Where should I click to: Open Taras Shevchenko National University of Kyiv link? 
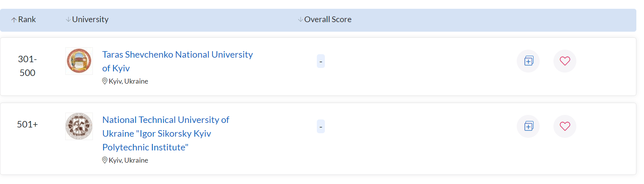point(177,61)
